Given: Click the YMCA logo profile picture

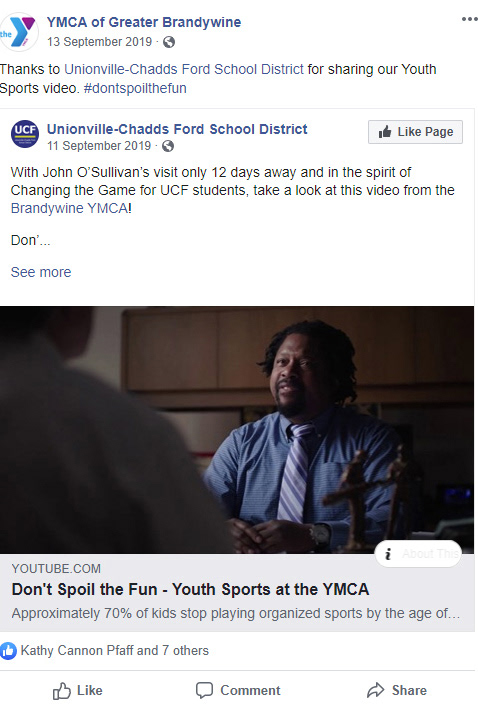Looking at the screenshot, I should (18, 32).
